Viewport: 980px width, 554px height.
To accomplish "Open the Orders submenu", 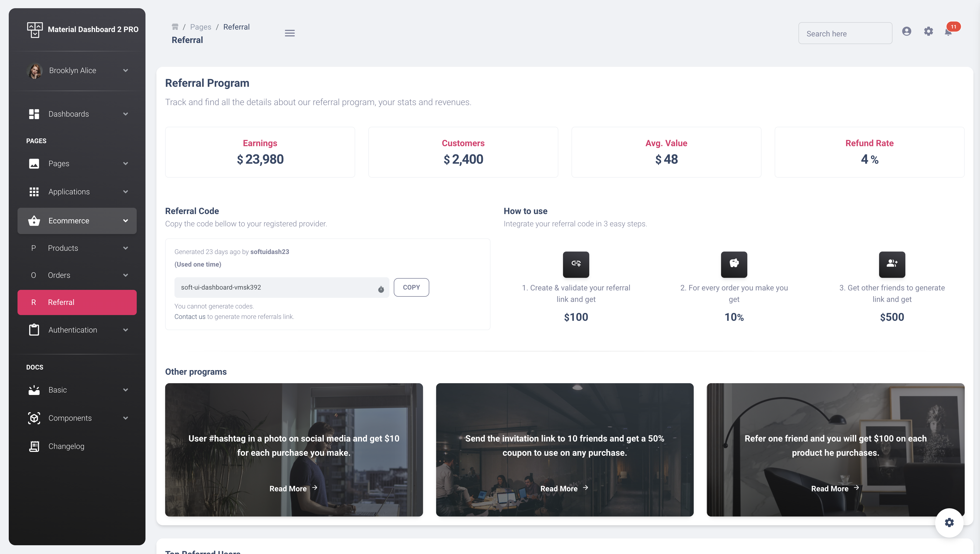I will pos(77,275).
